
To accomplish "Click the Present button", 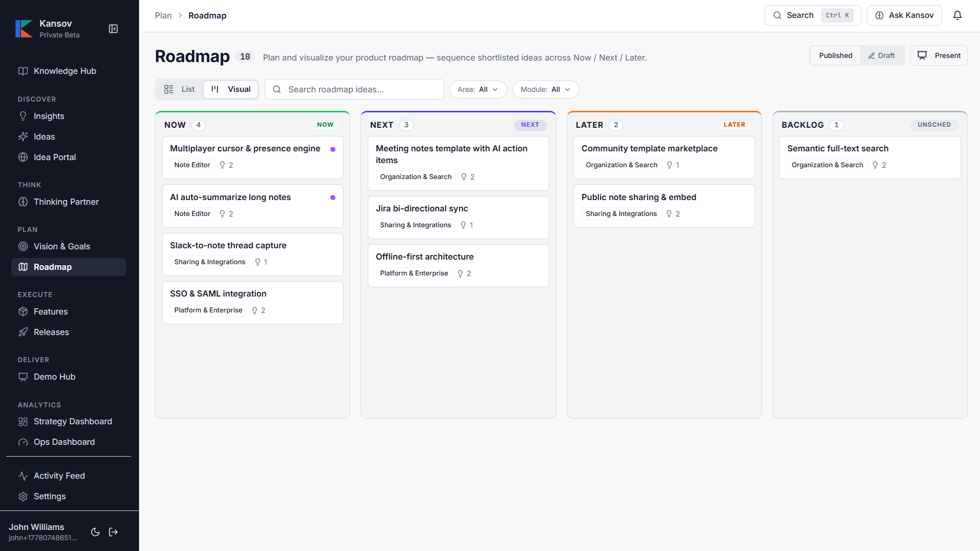I will (x=938, y=55).
